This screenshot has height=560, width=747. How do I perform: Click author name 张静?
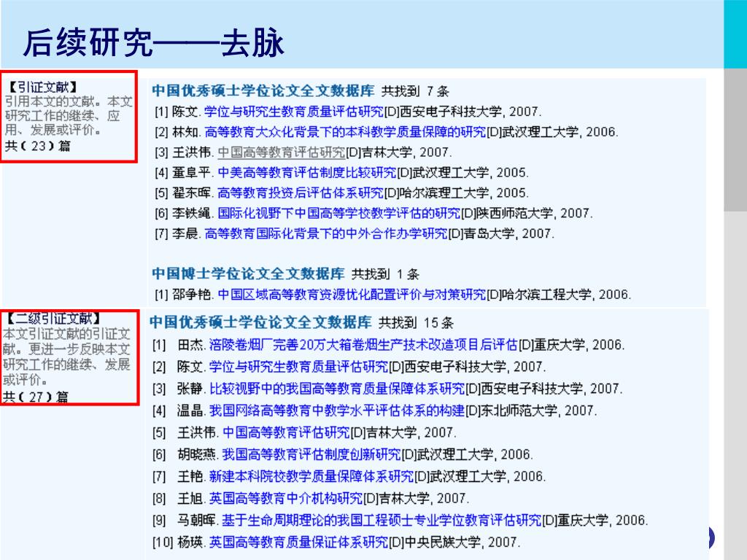tap(190, 389)
